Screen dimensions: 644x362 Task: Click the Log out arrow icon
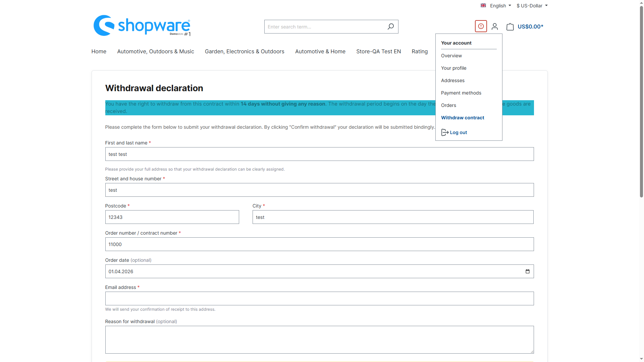coord(445,132)
